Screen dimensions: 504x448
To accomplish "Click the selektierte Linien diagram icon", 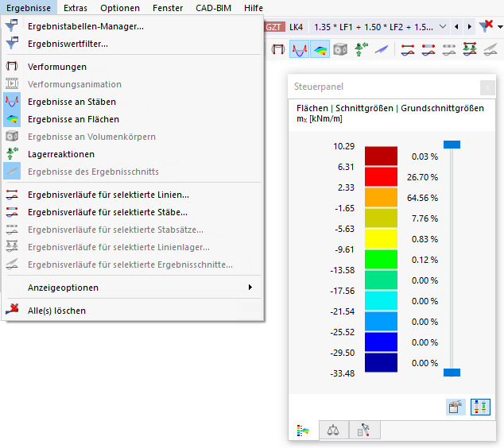I will tap(12, 195).
